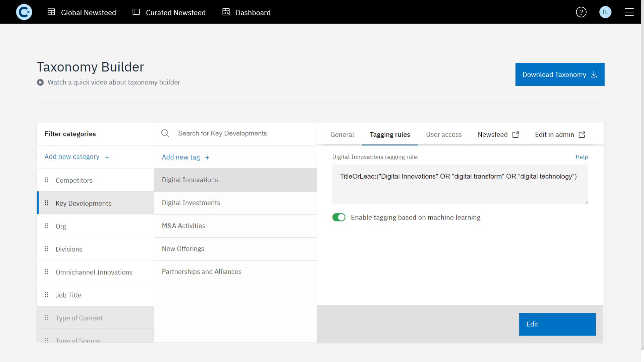Click the plus icon next to Add new tag
644x362 pixels.
207,158
